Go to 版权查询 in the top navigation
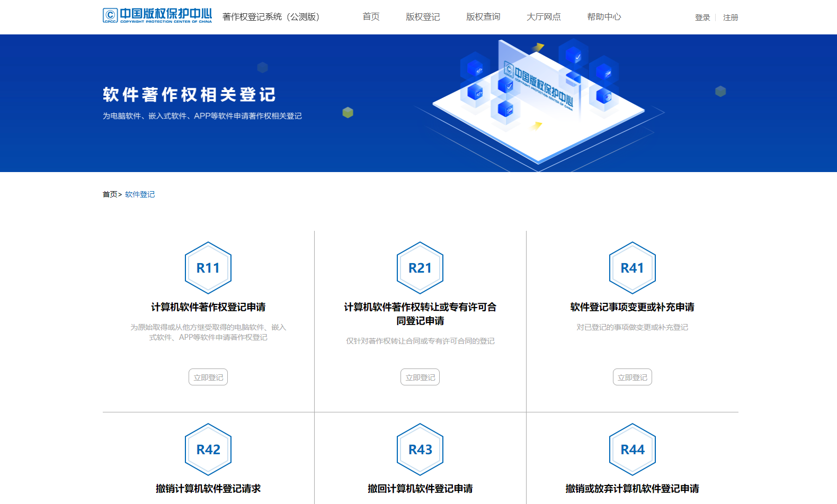 (x=483, y=17)
